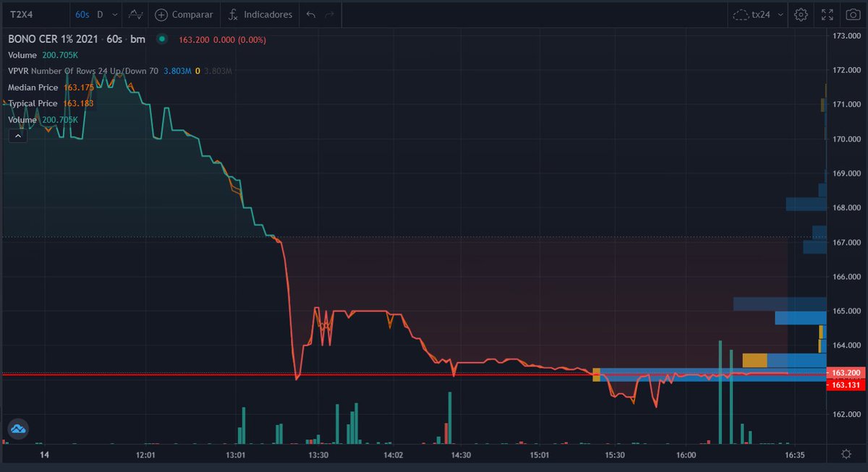The image size is (868, 472).
Task: Click the 168.000 price scale value
Action: [846, 208]
